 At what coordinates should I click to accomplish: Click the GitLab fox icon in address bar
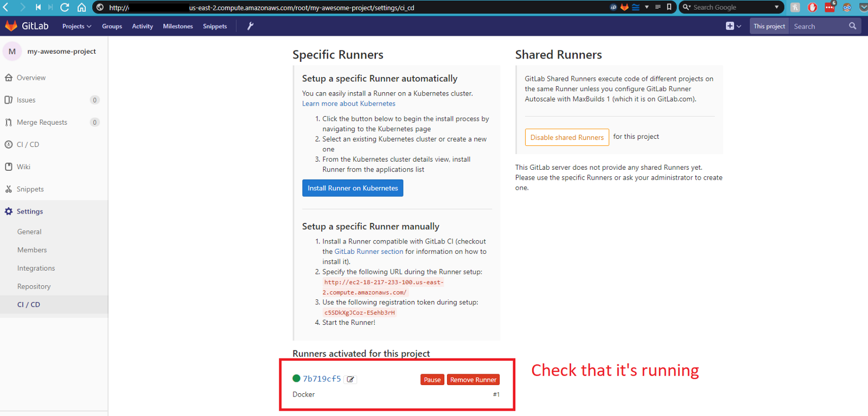coord(624,7)
